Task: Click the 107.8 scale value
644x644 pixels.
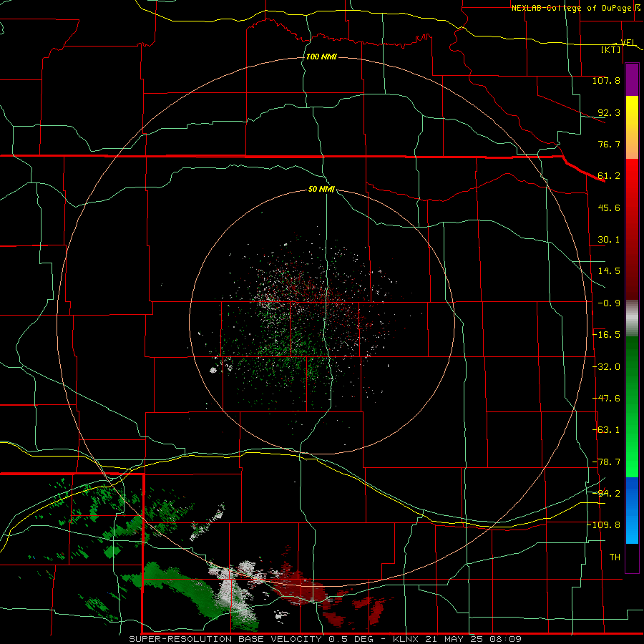Action: tap(606, 80)
